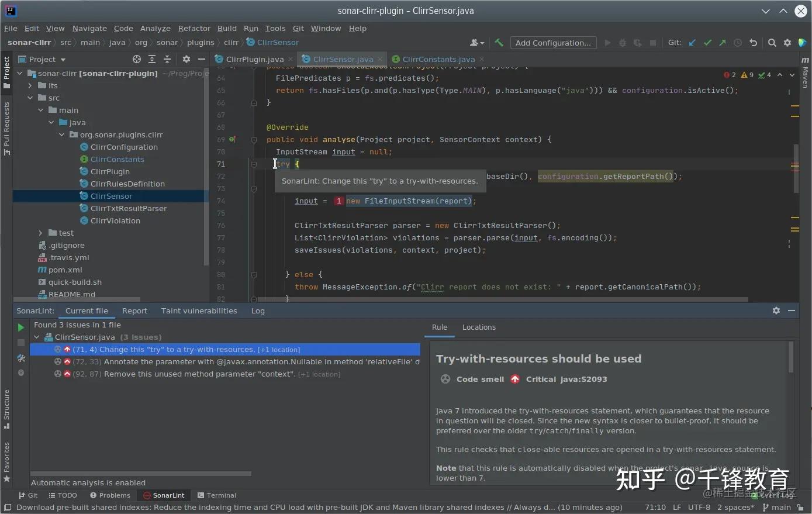Select ClirrViolation in the project tree

click(x=115, y=220)
